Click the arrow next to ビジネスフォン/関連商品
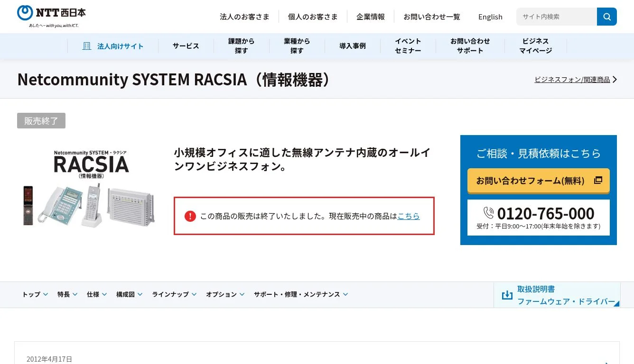The image size is (634, 364). pos(615,80)
